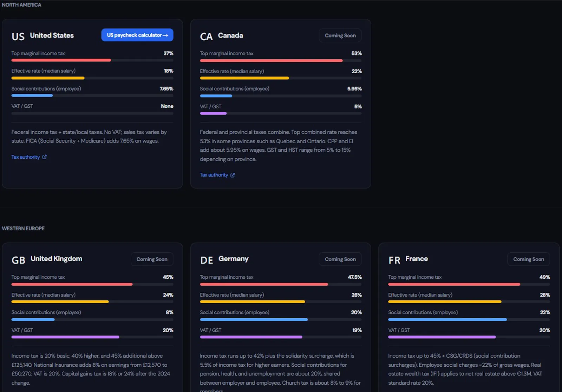
Task: Click external link icon beside US Tax authority
Action: click(x=44, y=157)
